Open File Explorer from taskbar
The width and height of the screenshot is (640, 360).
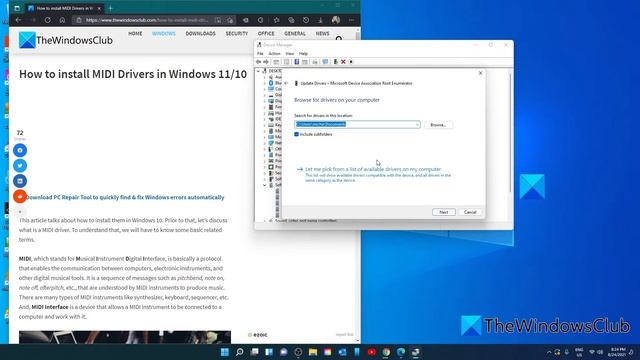(x=313, y=352)
